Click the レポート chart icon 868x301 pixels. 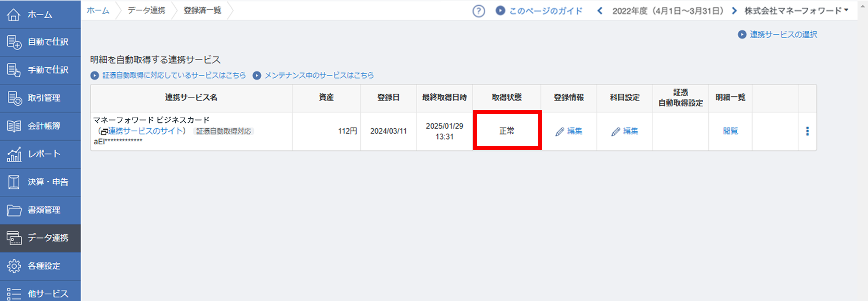coord(14,154)
